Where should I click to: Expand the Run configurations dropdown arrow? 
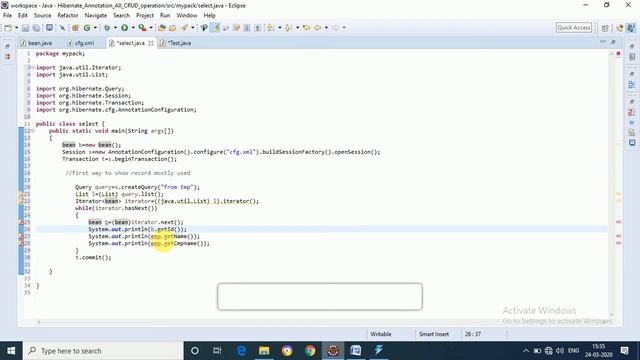[x=133, y=28]
